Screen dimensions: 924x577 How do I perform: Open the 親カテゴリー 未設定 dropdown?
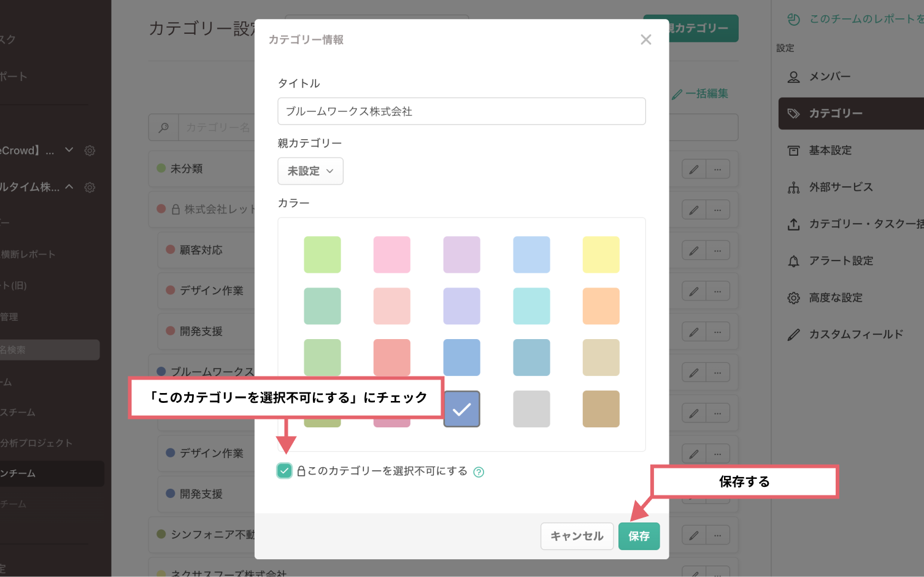tap(310, 171)
